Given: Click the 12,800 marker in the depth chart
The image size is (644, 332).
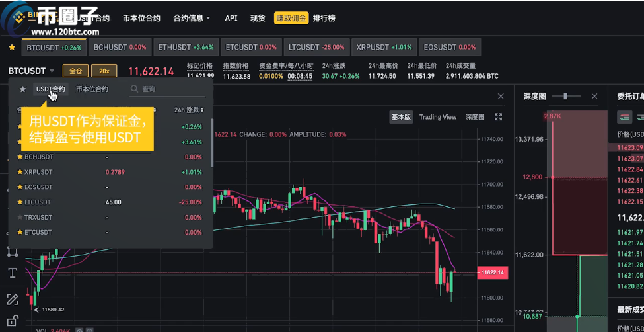Looking at the screenshot, I should coord(532,177).
